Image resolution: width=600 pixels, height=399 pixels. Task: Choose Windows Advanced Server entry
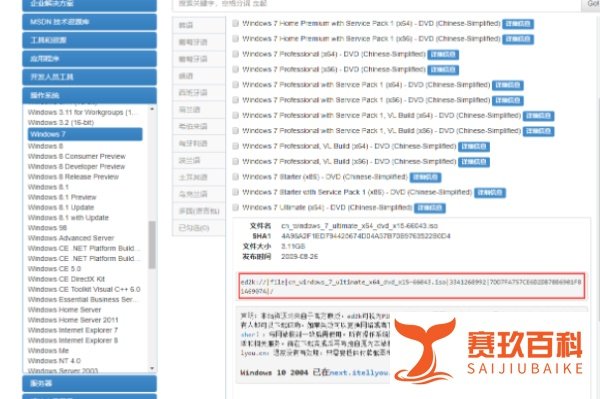coord(71,238)
